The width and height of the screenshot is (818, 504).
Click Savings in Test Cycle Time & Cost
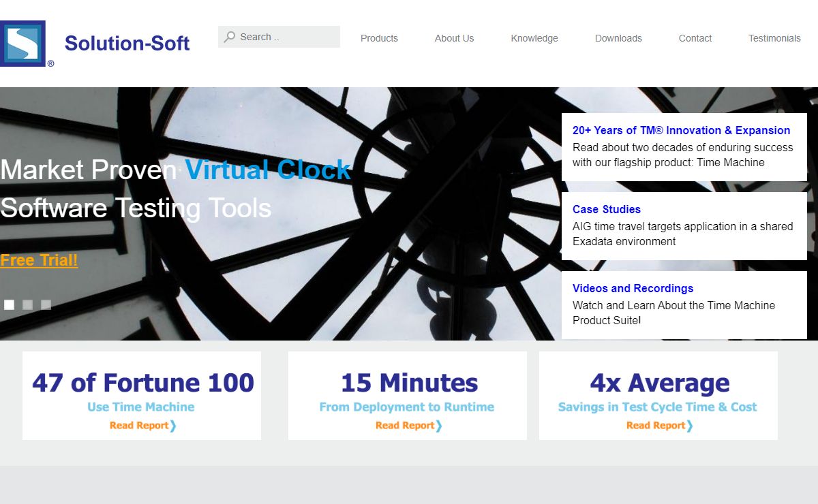coord(658,407)
